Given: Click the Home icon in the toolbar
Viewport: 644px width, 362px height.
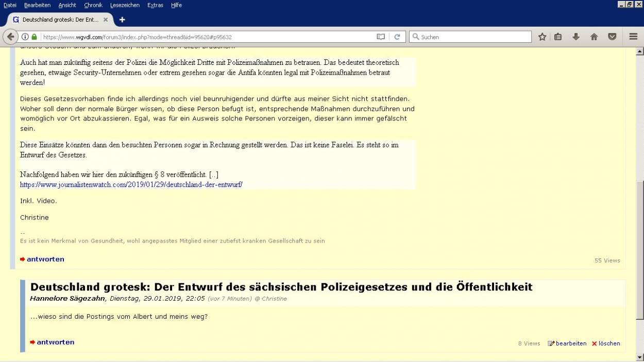Looking at the screenshot, I should click(x=594, y=37).
